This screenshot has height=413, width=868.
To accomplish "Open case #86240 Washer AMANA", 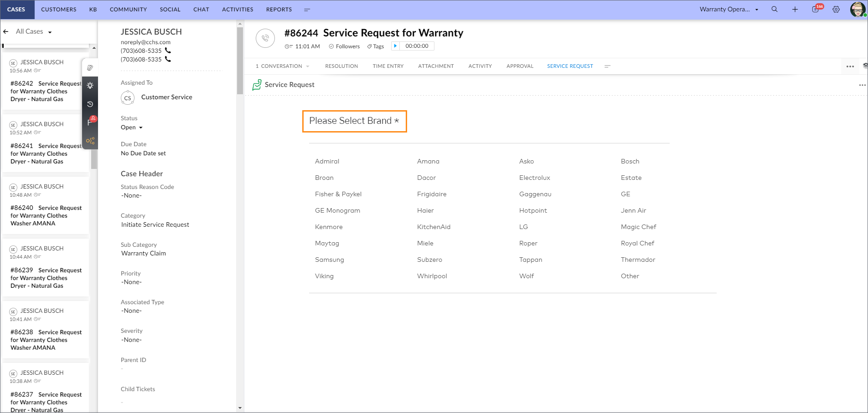I will point(46,206).
